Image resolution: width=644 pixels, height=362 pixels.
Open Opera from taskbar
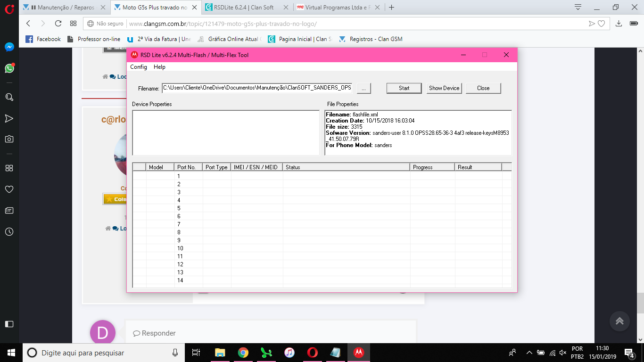point(312,353)
